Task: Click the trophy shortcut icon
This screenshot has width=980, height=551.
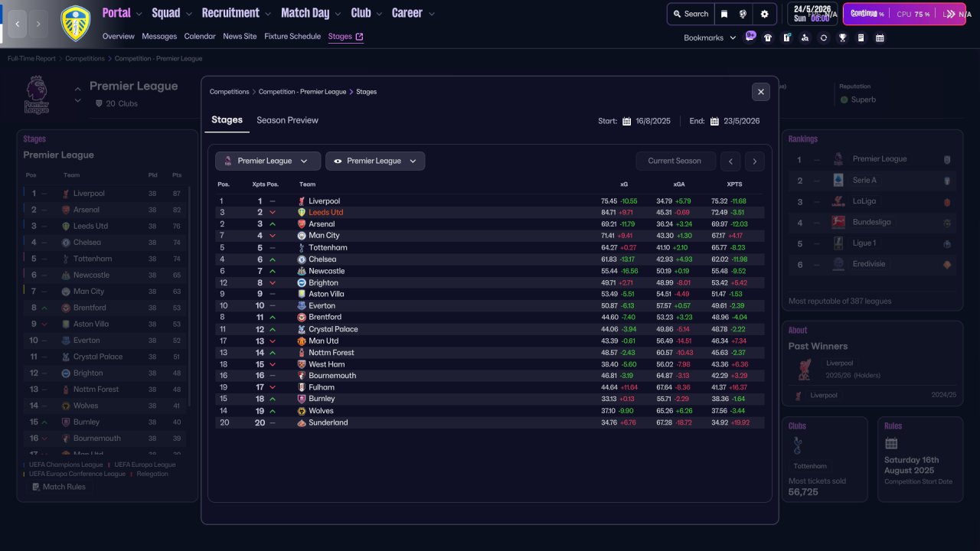Action: 842,37
